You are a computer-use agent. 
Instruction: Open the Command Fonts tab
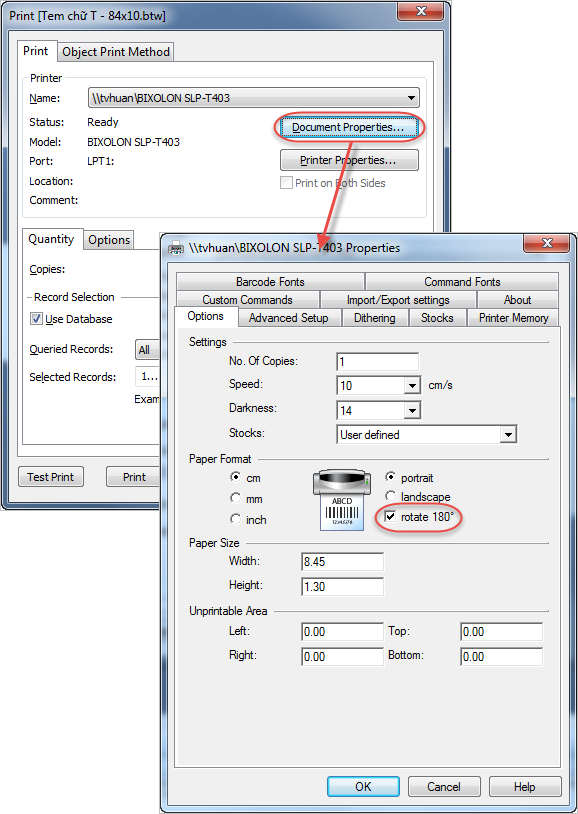click(462, 281)
